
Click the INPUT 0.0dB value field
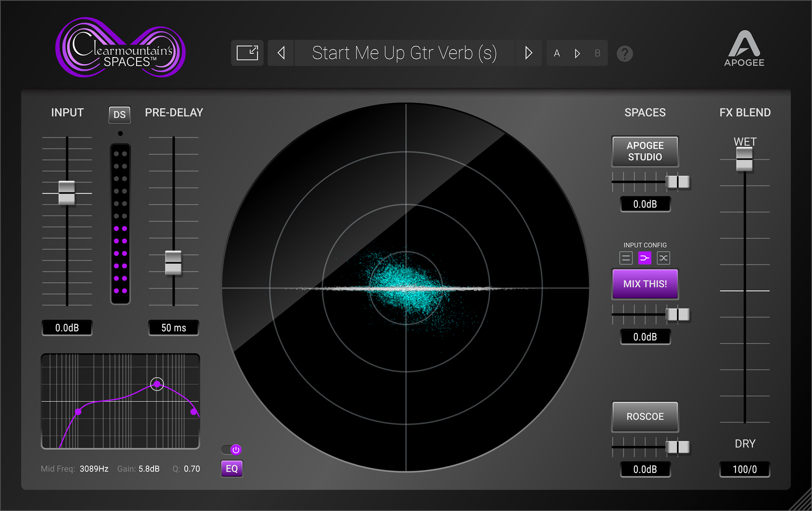[67, 328]
